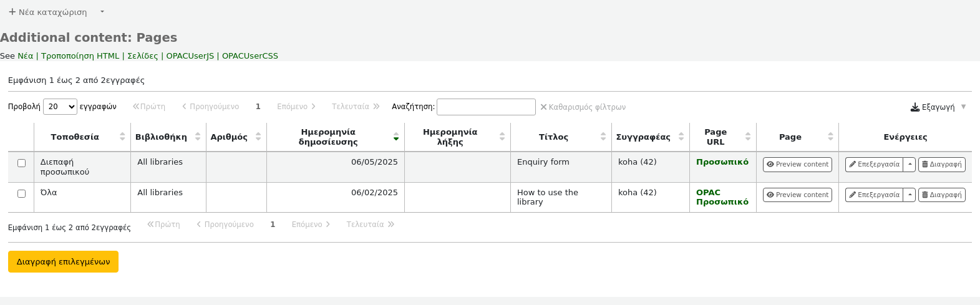
Task: Select checkbox for Όλα location row
Action: (x=21, y=194)
